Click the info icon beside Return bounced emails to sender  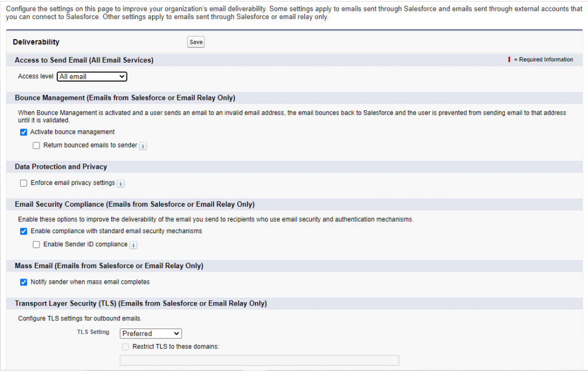coord(142,145)
